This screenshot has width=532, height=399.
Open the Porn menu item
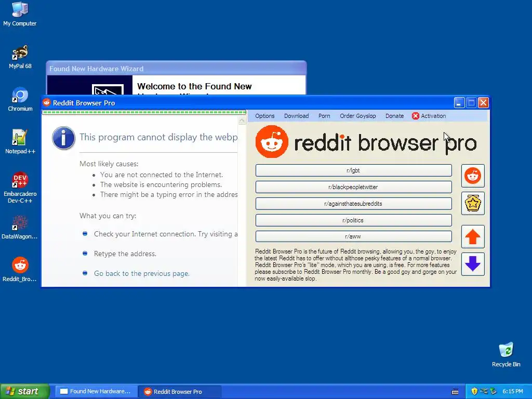click(324, 116)
